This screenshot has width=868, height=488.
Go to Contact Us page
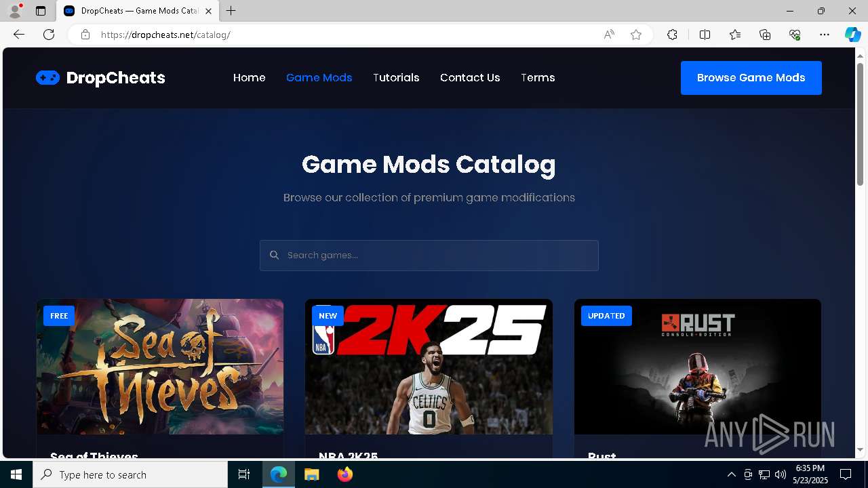[470, 78]
